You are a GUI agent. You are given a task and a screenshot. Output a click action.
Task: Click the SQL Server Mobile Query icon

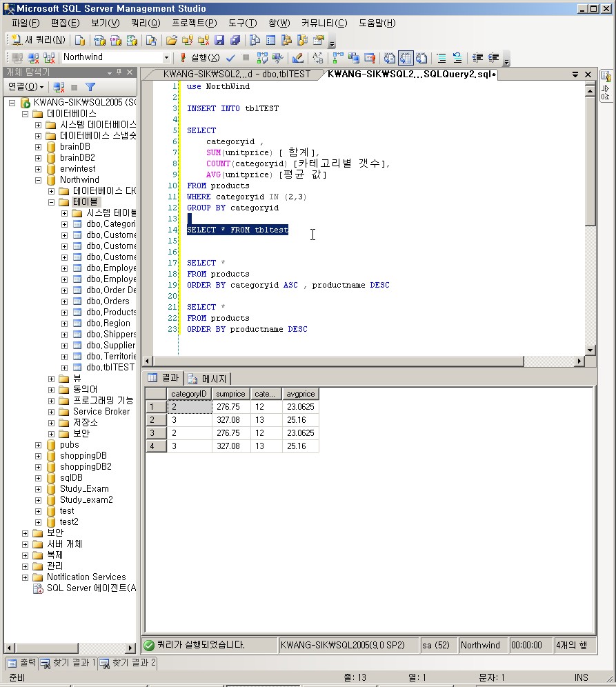click(151, 40)
